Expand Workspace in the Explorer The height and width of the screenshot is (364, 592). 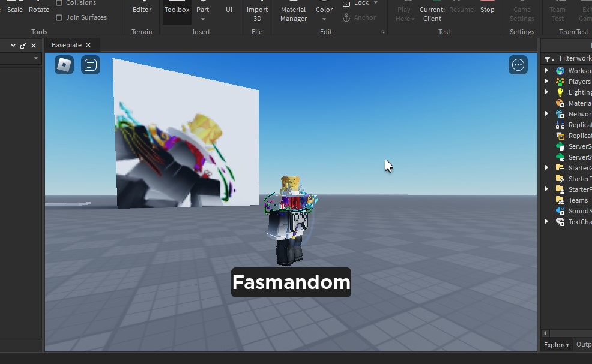pyautogui.click(x=546, y=70)
